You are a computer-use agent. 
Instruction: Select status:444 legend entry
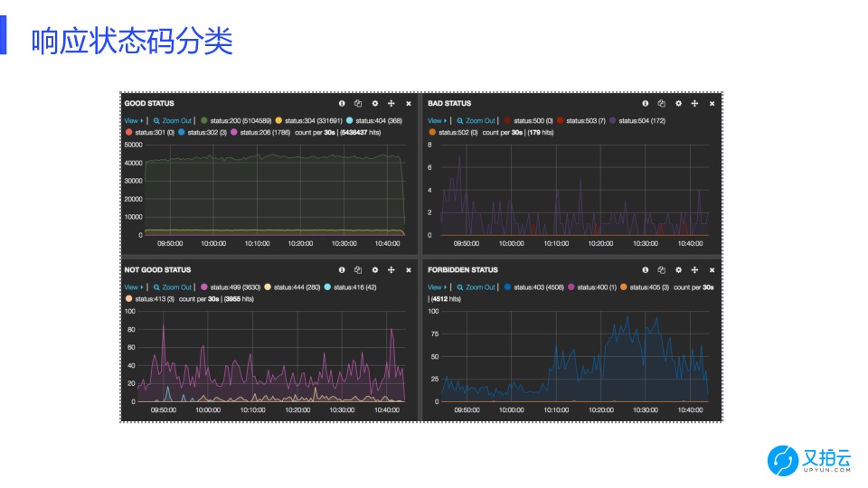tap(292, 287)
